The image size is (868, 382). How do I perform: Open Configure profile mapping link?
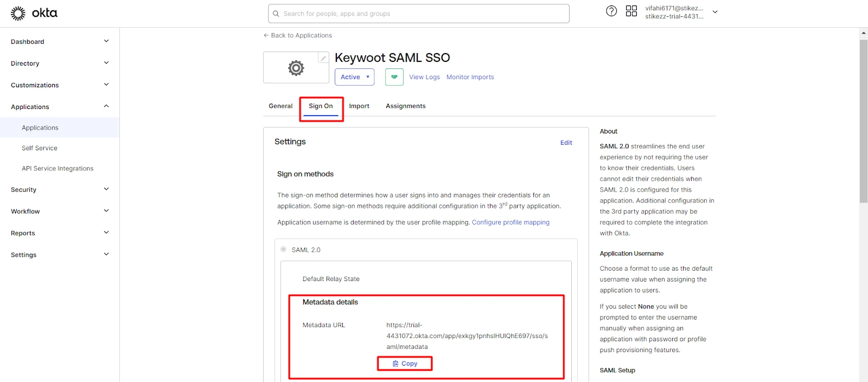(510, 222)
